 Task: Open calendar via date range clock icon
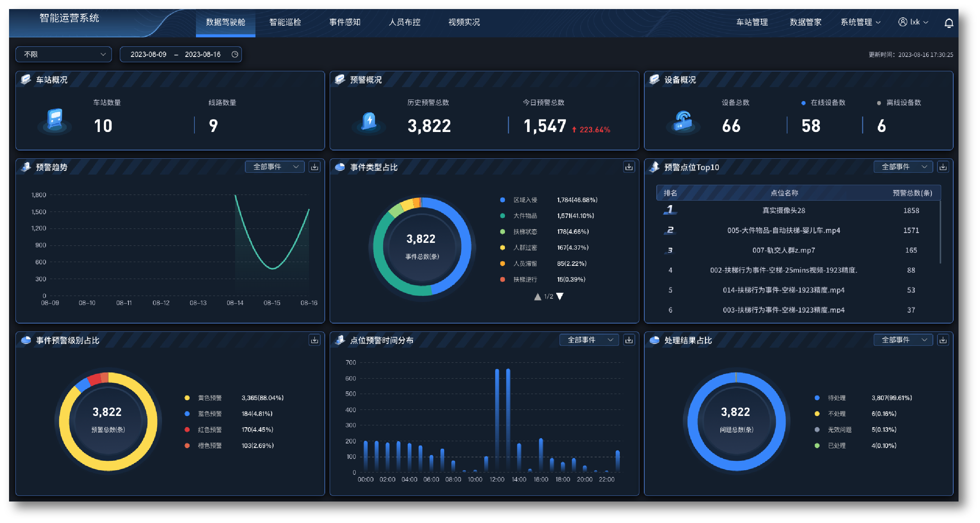(x=235, y=54)
